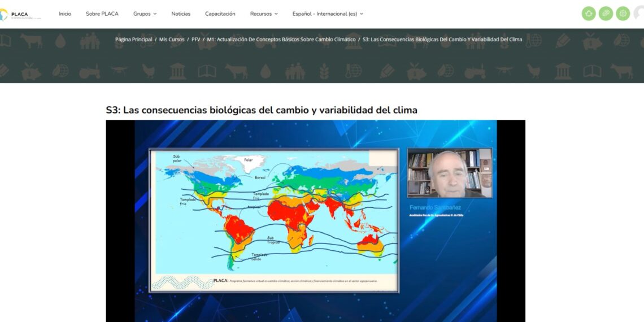Open the user profile avatar
This screenshot has height=322, width=644.
tap(639, 14)
